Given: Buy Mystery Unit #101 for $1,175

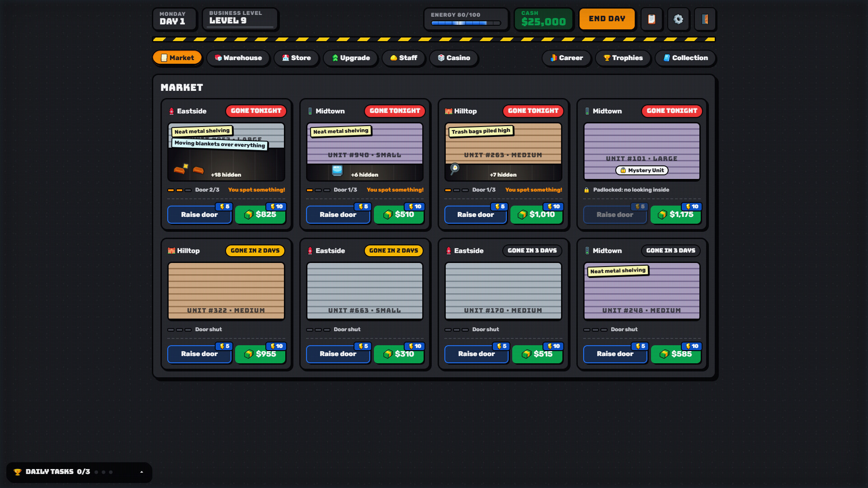Looking at the screenshot, I should point(676,215).
